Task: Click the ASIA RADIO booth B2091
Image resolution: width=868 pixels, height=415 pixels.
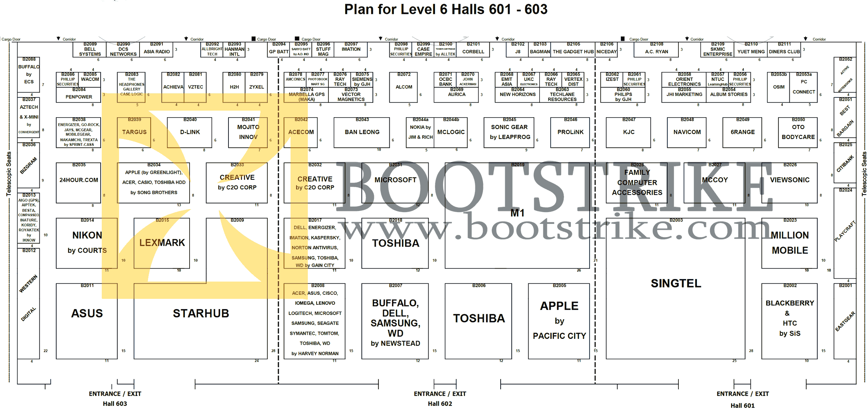Action: tap(156, 50)
